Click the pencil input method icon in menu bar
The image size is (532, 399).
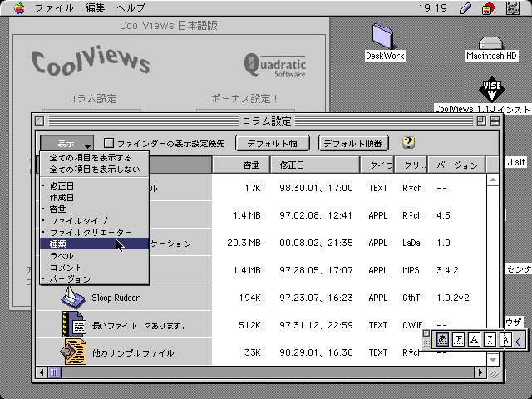[465, 8]
